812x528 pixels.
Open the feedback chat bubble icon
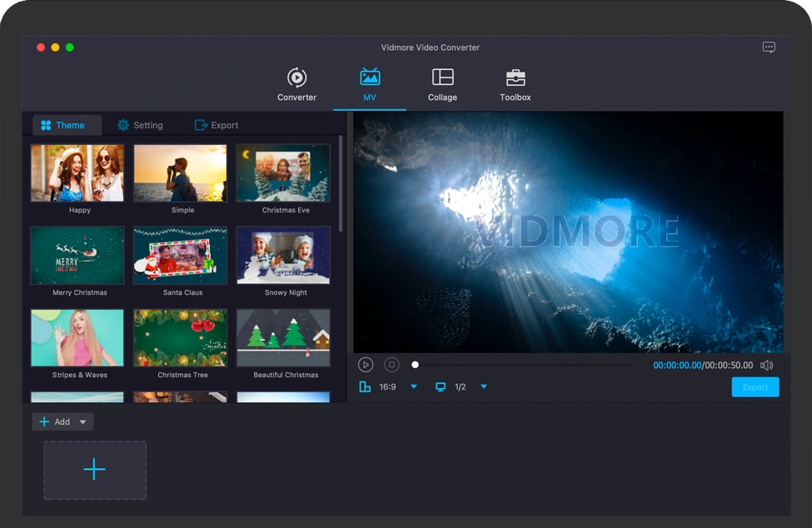click(x=769, y=47)
